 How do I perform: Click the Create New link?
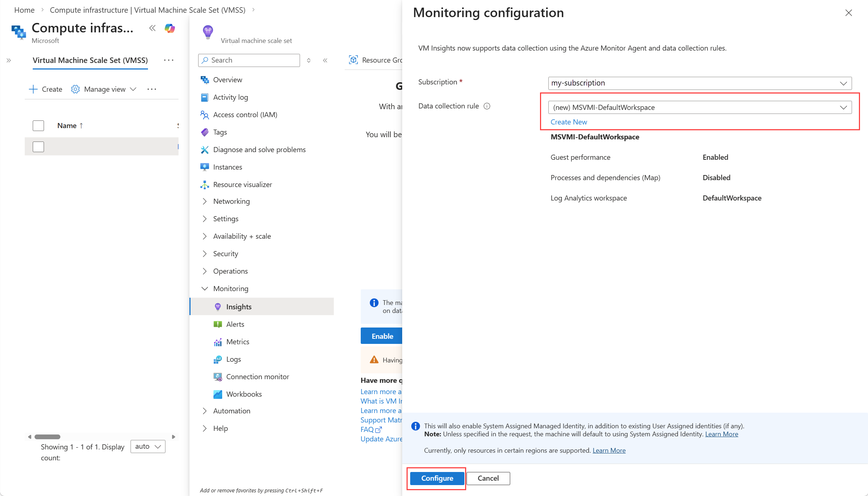(x=569, y=122)
